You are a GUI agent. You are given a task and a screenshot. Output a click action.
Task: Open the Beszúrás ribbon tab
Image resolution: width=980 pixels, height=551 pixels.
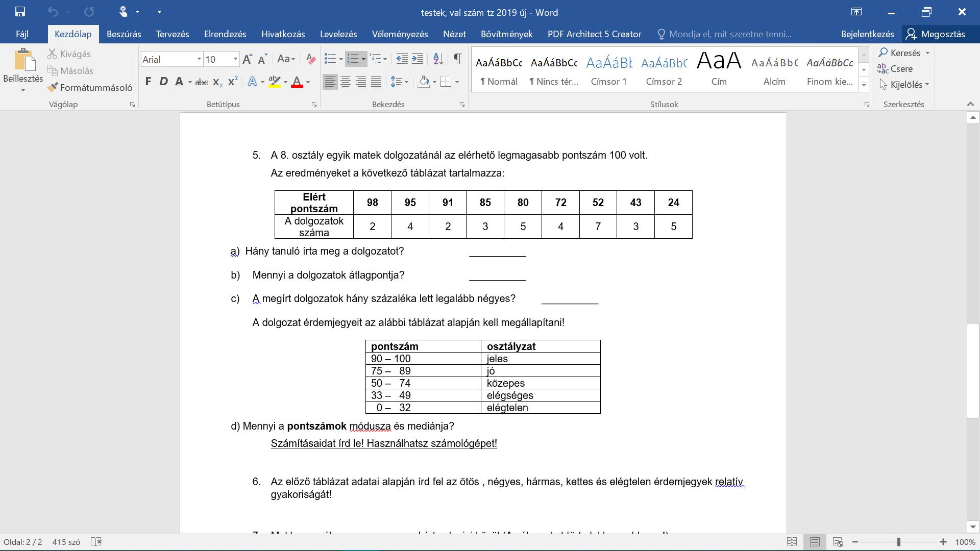click(124, 34)
